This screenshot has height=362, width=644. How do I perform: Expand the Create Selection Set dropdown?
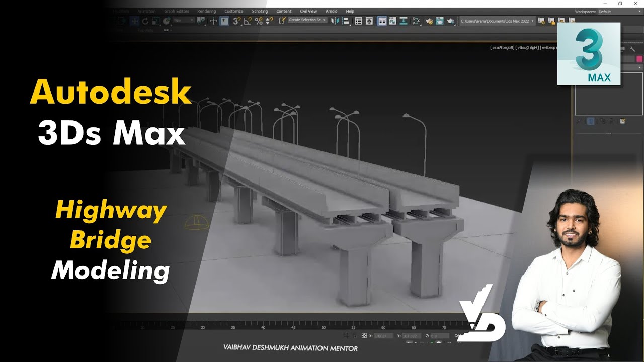(x=307, y=20)
